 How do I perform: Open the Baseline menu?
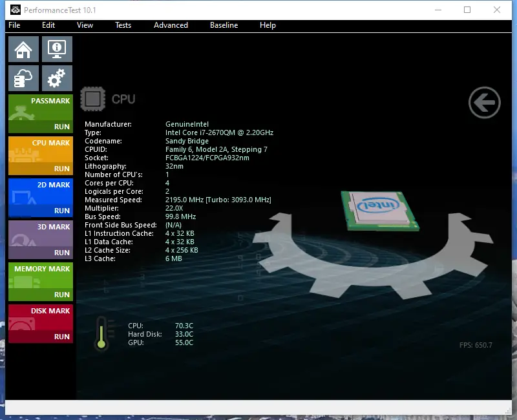[x=224, y=25]
